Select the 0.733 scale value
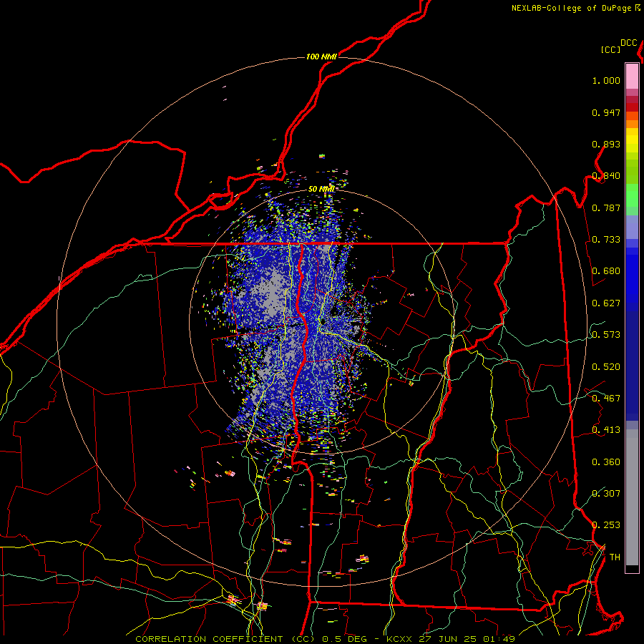Image resolution: width=644 pixels, height=644 pixels. 606,240
